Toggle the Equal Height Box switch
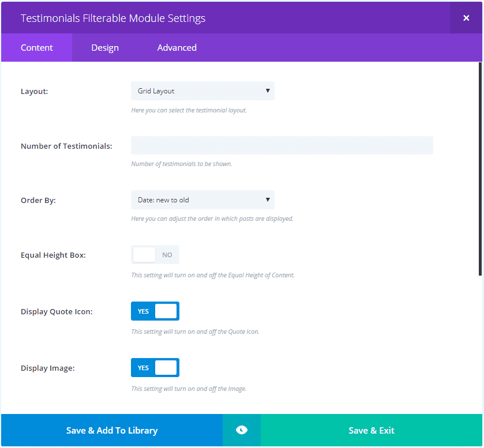Viewport: 484px width, 448px height. [155, 255]
